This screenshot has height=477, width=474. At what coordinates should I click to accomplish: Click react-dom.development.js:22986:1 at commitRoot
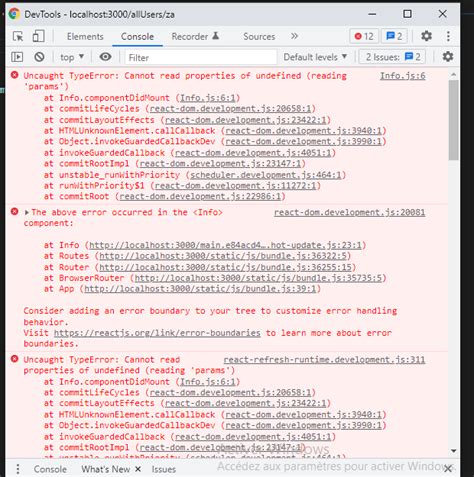click(200, 196)
